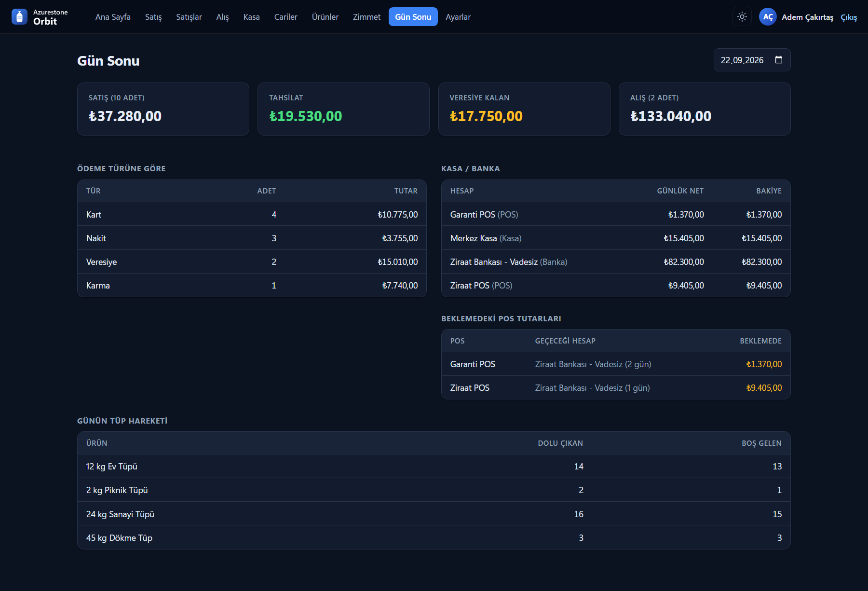Viewport: 868px width, 591px height.
Task: Click the Azurestone Orbit bottle logo icon
Action: tap(19, 17)
